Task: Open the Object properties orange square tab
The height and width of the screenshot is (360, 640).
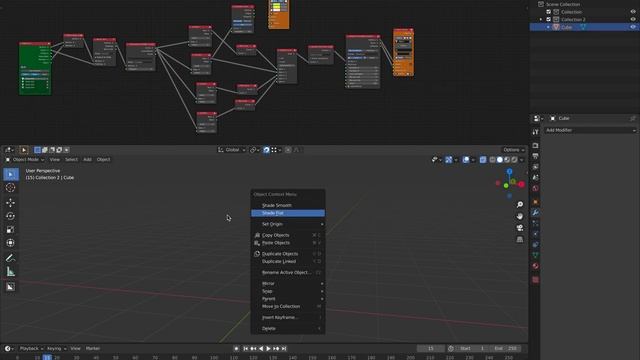Action: coord(536,202)
